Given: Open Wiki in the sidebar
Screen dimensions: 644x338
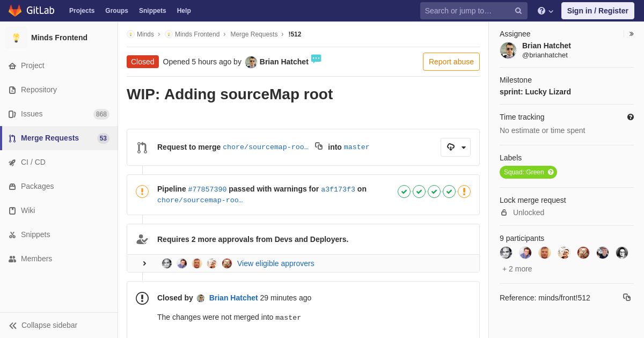Looking at the screenshot, I should coord(59,210).
